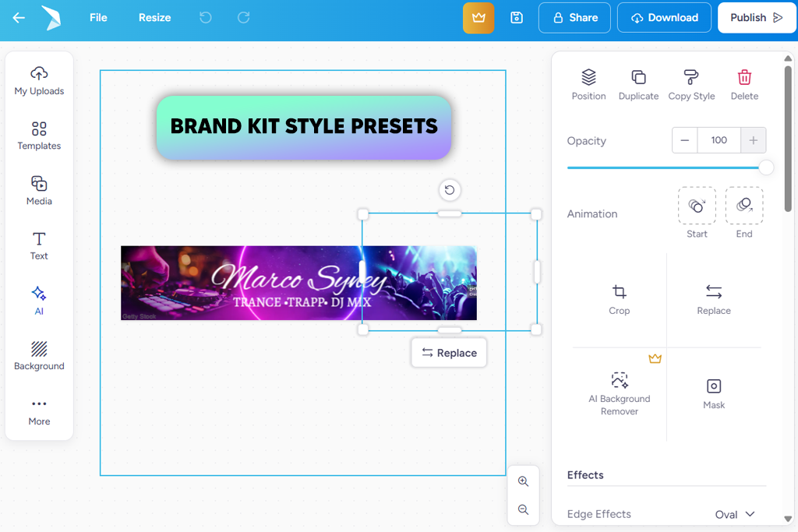Click the save disk icon
This screenshot has height=532, width=798.
[x=517, y=18]
